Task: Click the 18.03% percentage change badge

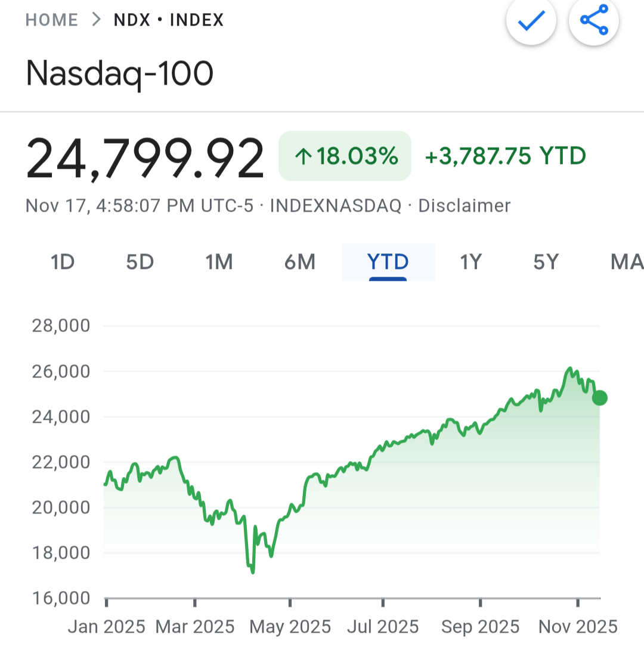Action: coord(345,156)
